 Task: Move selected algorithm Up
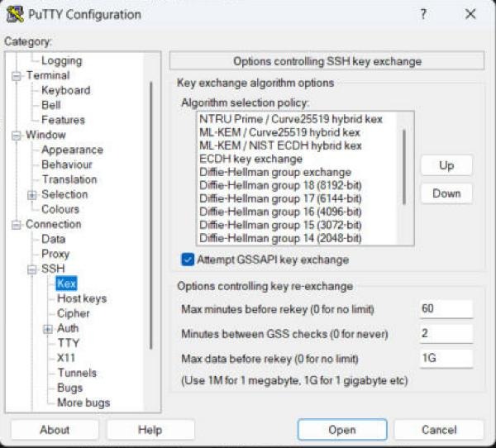pos(446,165)
